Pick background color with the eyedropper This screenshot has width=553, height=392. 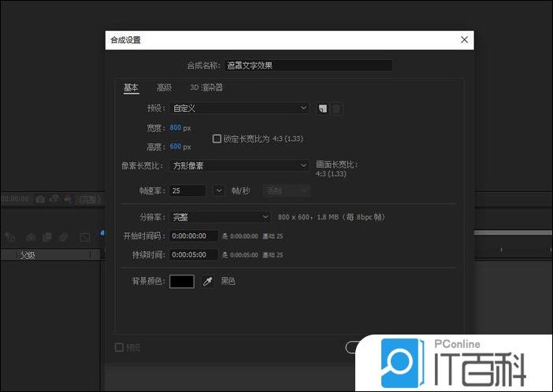coord(208,281)
